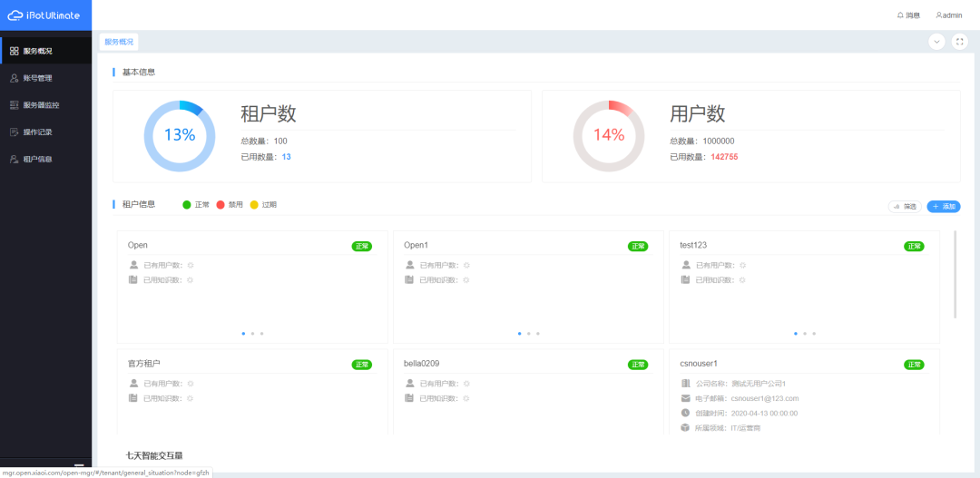Click the 13% tenant usage ring

pyautogui.click(x=180, y=135)
